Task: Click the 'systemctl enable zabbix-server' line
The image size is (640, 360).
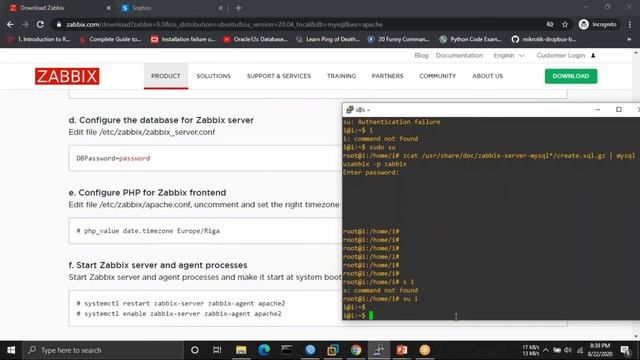Action: tap(179, 313)
